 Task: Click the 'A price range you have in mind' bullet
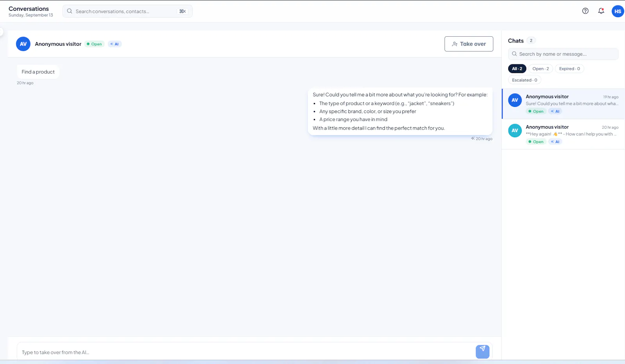pyautogui.click(x=353, y=119)
